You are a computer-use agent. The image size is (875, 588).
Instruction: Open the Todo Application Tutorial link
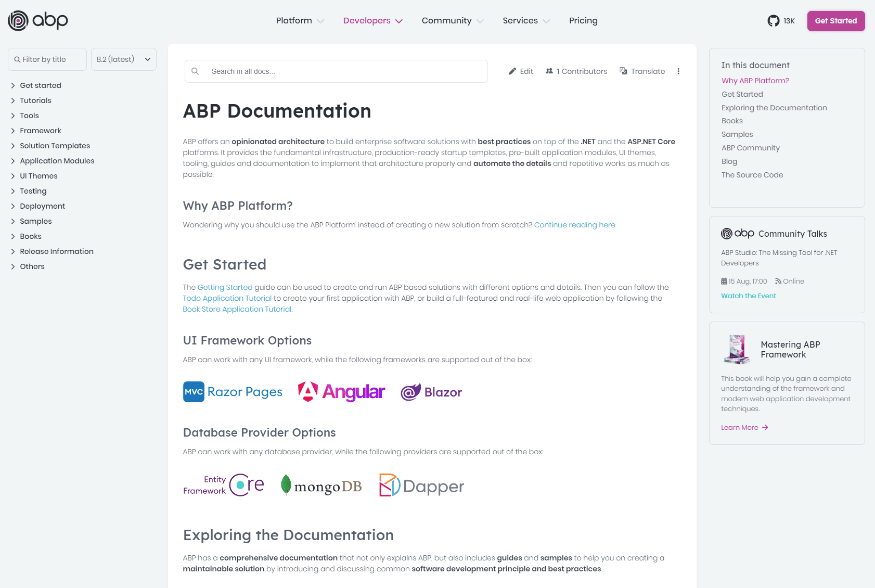coord(227,298)
